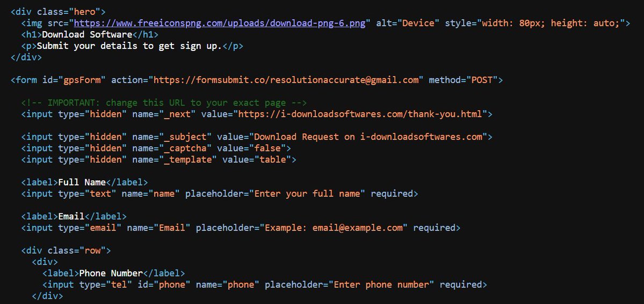Click the "Full Name" label text
Viewport: 644px width, 304px height.
pyautogui.click(x=82, y=182)
